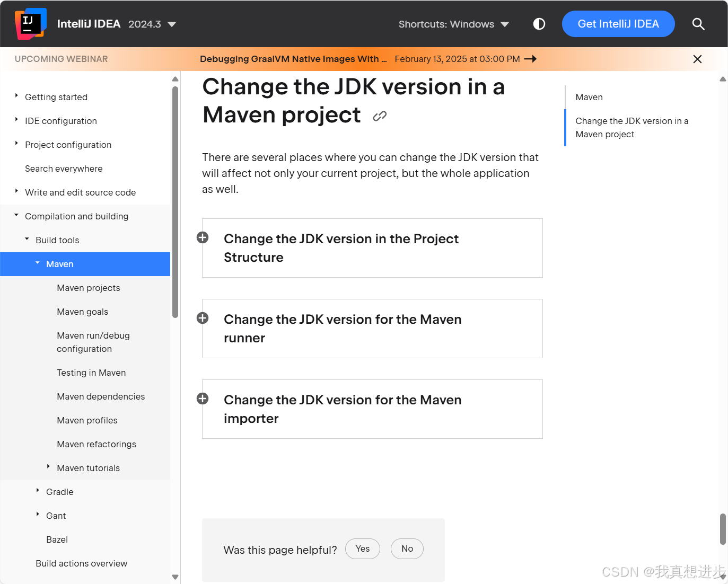
Task: Expand Change the JDK version for Maven importer heading
Action: click(343, 409)
